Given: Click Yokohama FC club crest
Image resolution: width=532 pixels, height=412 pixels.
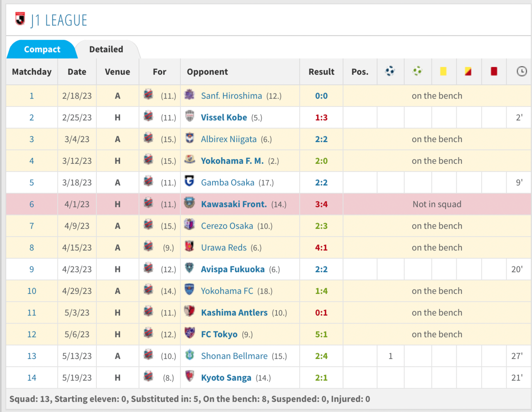Looking at the screenshot, I should [x=190, y=289].
